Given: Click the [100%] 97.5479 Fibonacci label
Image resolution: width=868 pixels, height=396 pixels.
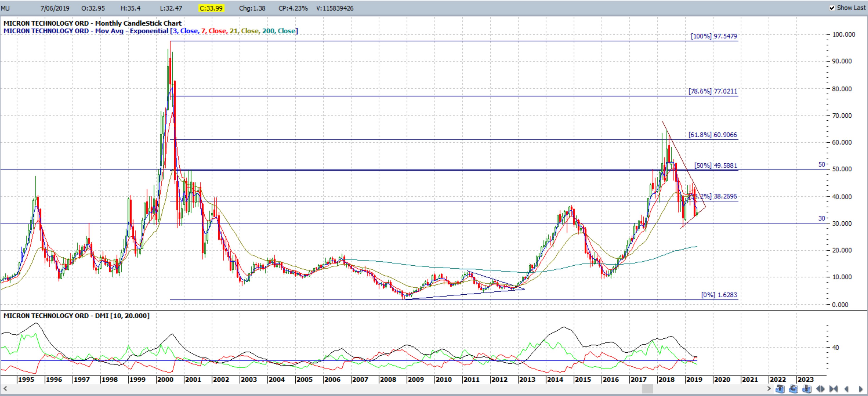Looking at the screenshot, I should tap(714, 36).
